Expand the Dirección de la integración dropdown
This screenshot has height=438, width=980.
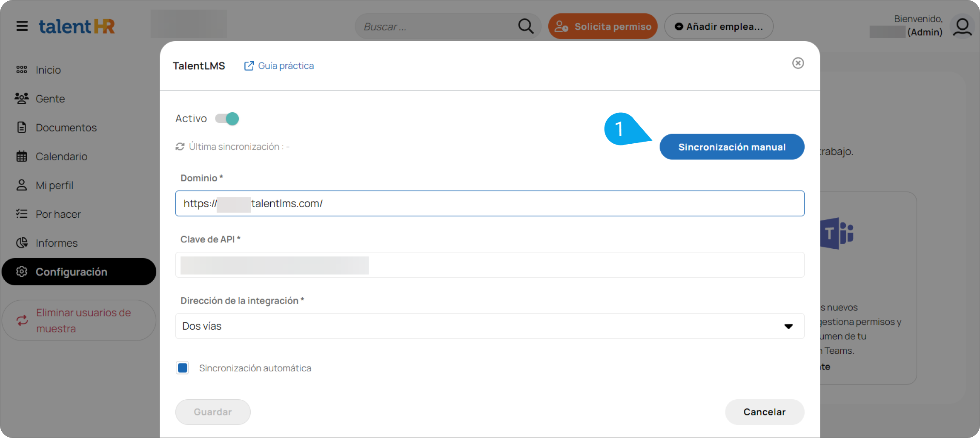pyautogui.click(x=490, y=326)
